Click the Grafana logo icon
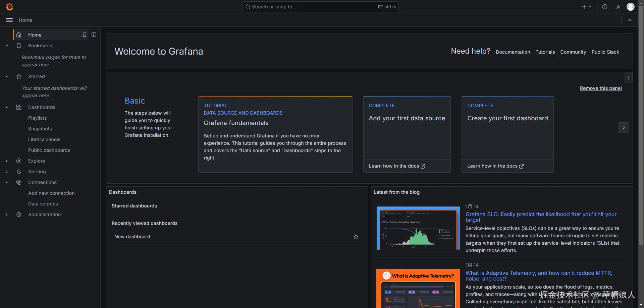The height and width of the screenshot is (308, 644). [9, 7]
